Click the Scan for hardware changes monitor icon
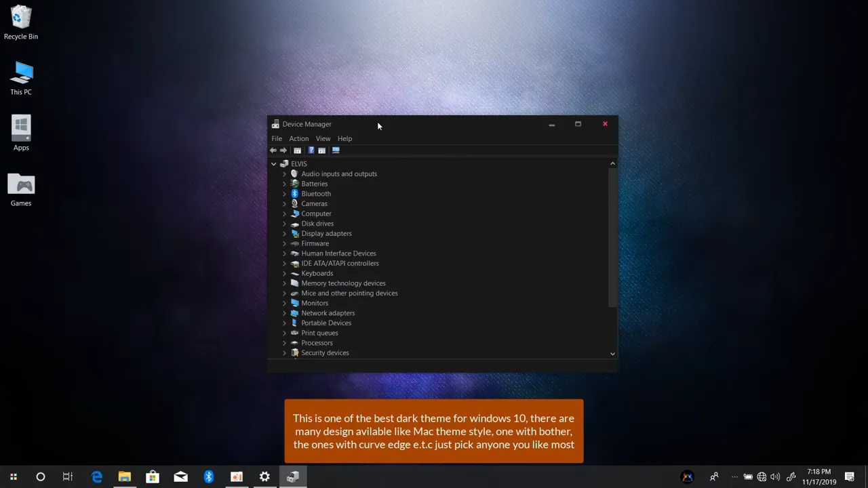The image size is (868, 488). pyautogui.click(x=336, y=150)
